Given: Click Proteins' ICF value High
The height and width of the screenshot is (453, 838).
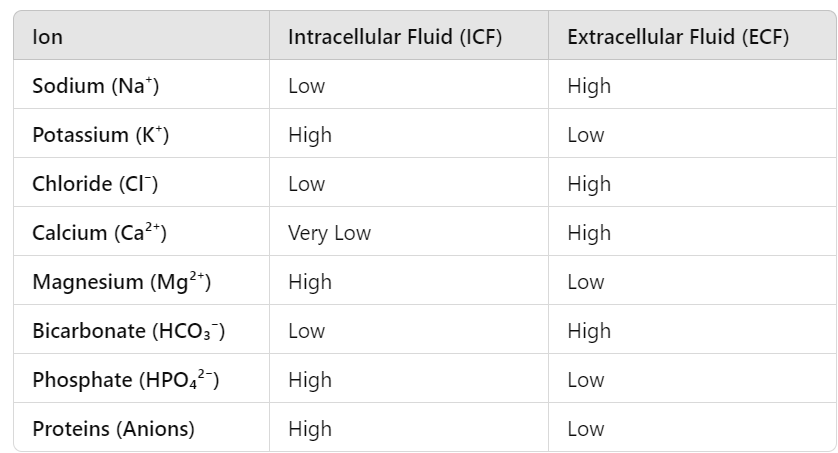Looking at the screenshot, I should pyautogui.click(x=309, y=429).
